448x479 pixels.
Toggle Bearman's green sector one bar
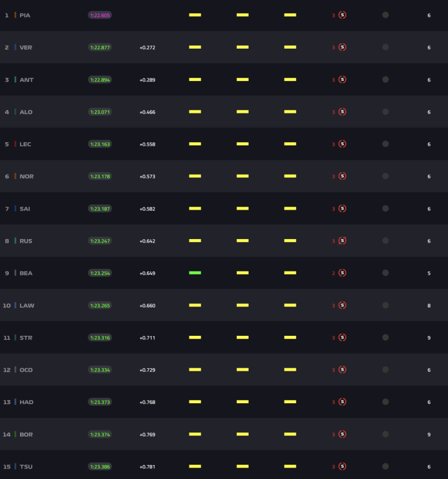point(195,272)
